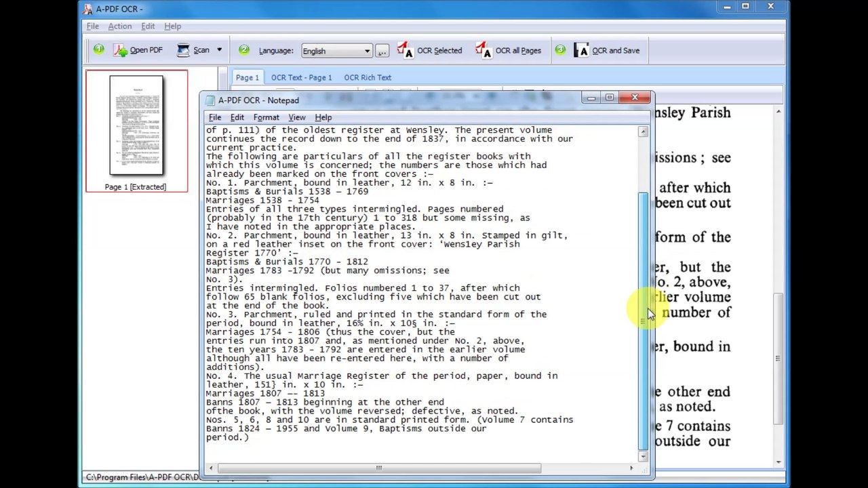Click Notepad's scroll up arrow
Screen dimensions: 868x488
point(643,131)
